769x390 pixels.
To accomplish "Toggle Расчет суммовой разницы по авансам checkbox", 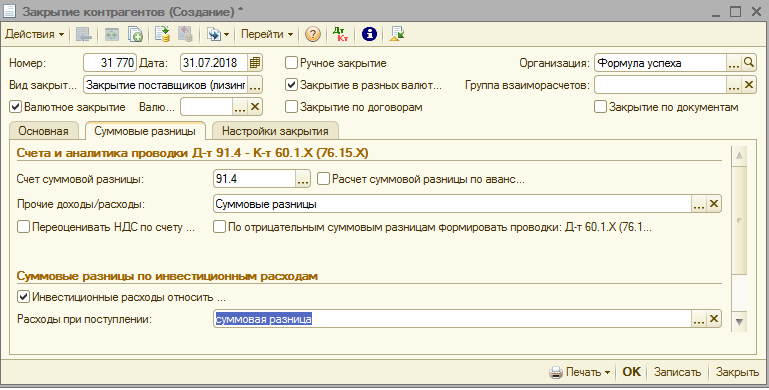I will click(x=323, y=179).
